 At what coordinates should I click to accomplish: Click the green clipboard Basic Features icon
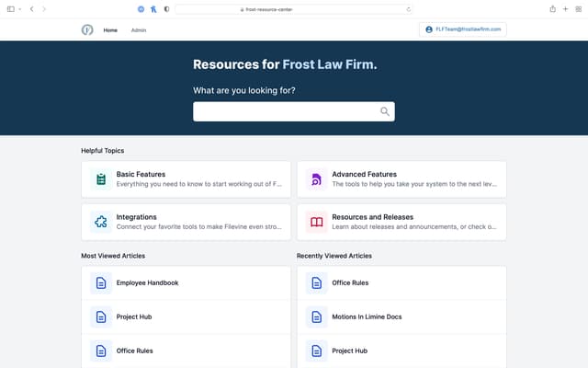tap(101, 179)
